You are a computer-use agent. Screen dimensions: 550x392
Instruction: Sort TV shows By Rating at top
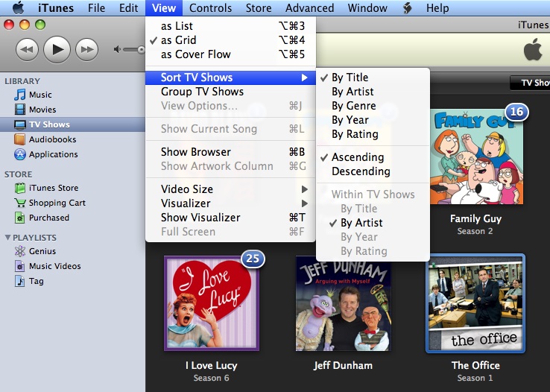(x=373, y=134)
